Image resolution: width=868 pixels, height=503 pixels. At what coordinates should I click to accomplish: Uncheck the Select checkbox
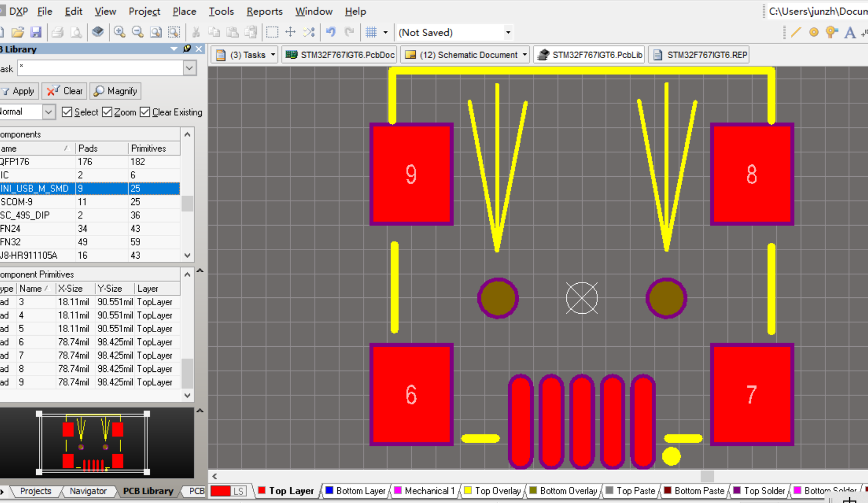point(67,112)
